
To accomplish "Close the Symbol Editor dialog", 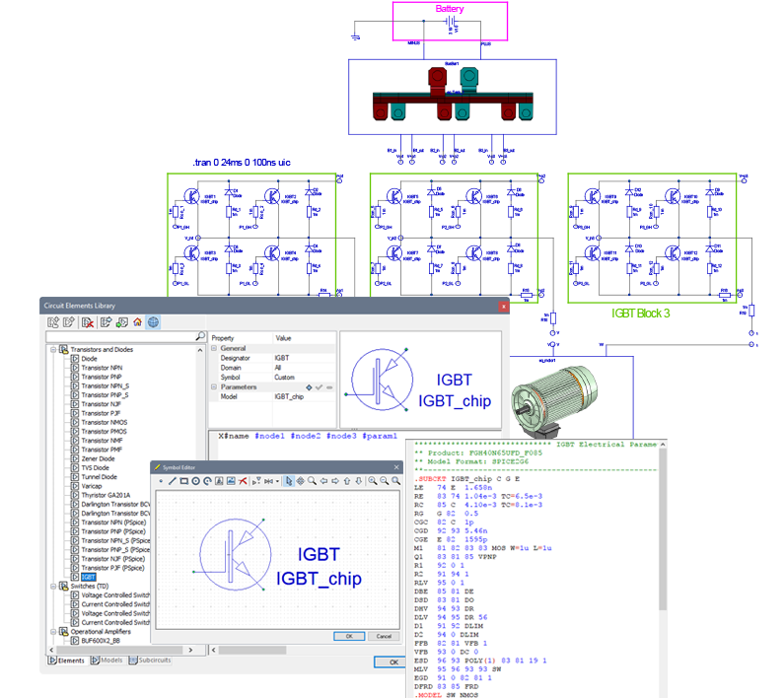I will click(x=396, y=467).
